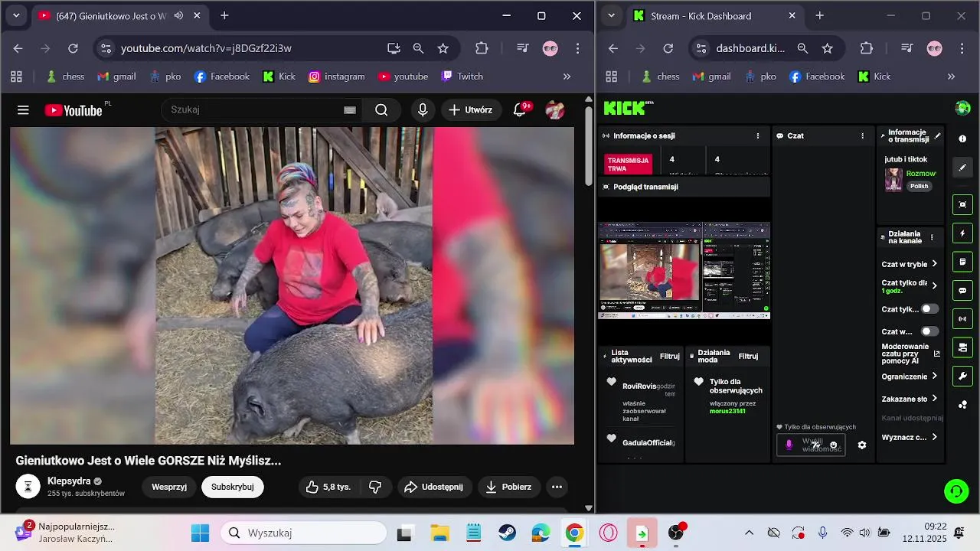The width and height of the screenshot is (980, 551).
Task: Click the wrench icon in Kick sidebar
Action: (962, 376)
